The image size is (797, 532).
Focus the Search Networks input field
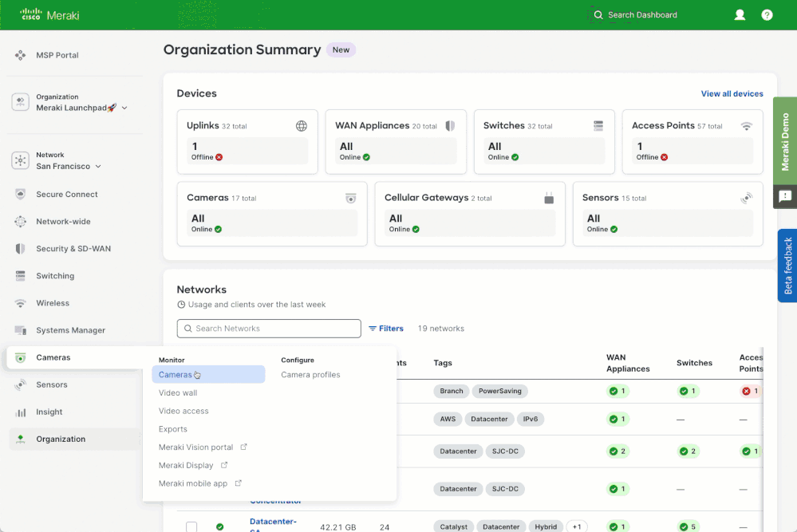coord(269,329)
